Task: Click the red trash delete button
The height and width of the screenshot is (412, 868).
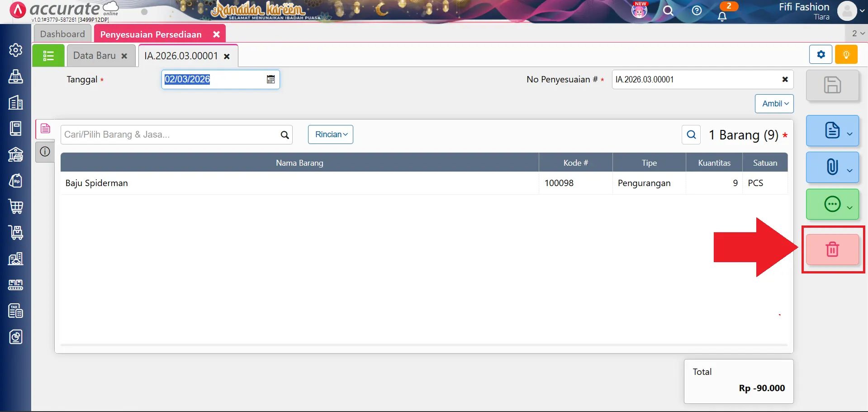Action: click(832, 249)
